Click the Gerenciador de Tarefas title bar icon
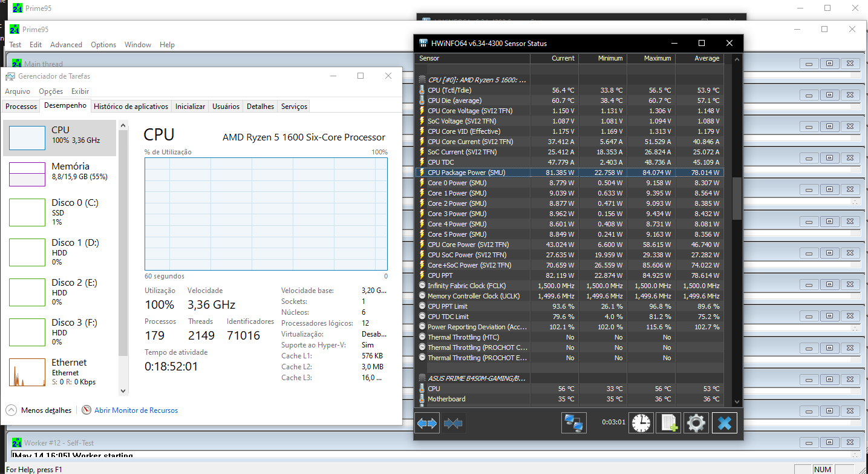868x474 pixels. [x=10, y=76]
